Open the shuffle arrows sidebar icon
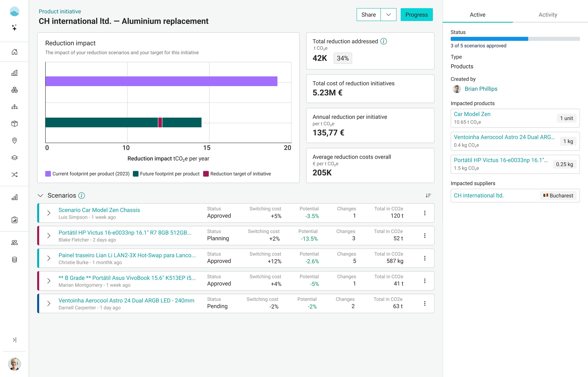Viewport: 588px width, 377px height. [14, 174]
